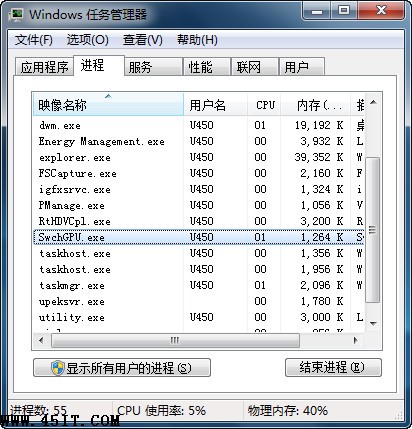Select utility.exe process
The width and height of the screenshot is (412, 429).
pos(199,317)
